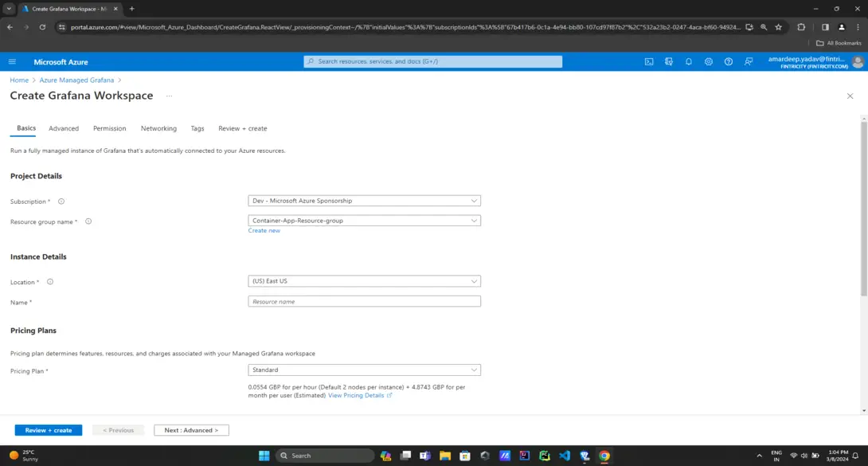Open Microsoft Teams from the taskbar

425,456
